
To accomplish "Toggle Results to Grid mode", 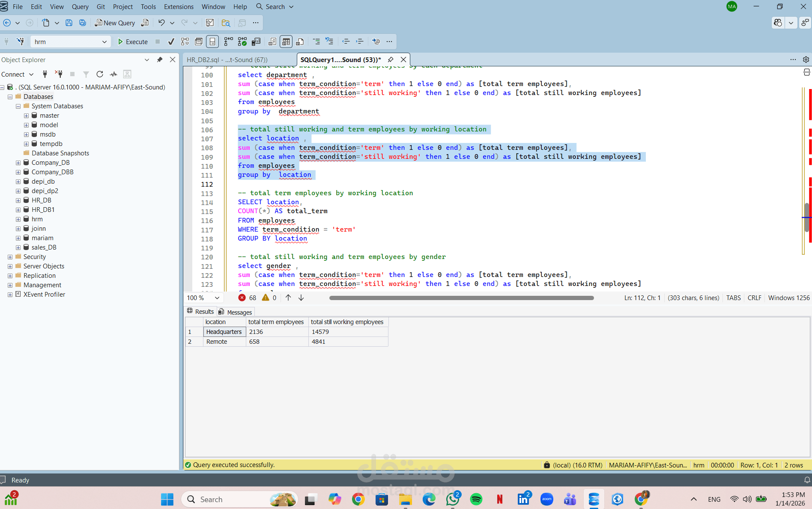I will pos(286,42).
